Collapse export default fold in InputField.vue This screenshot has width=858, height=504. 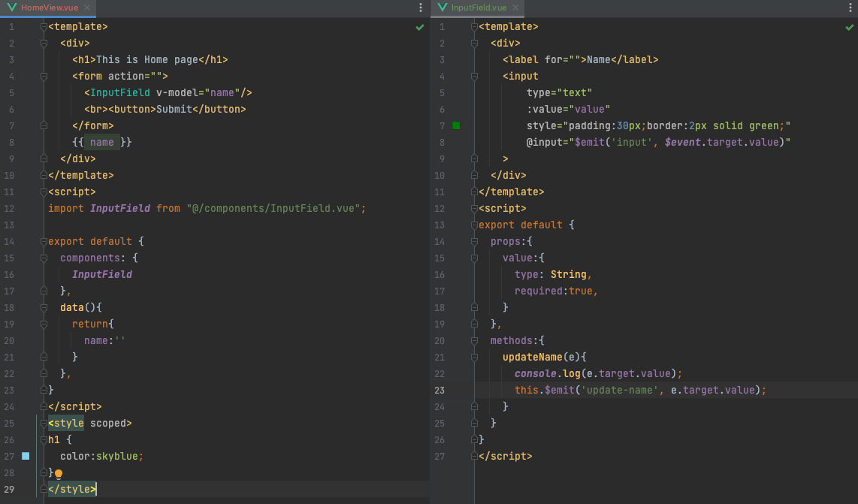474,225
